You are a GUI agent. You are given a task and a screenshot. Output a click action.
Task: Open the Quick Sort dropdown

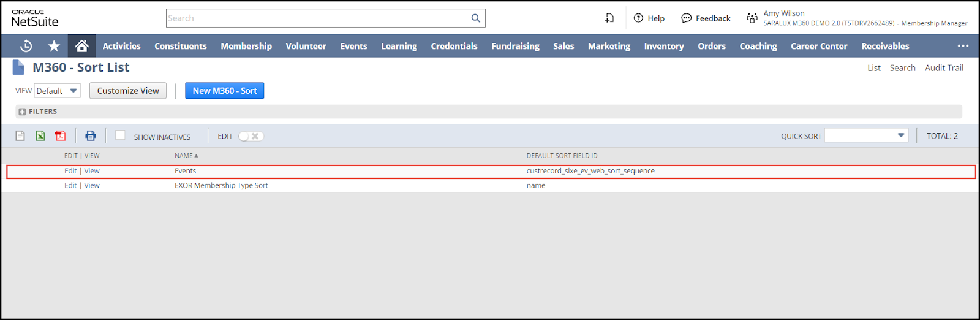coord(866,135)
